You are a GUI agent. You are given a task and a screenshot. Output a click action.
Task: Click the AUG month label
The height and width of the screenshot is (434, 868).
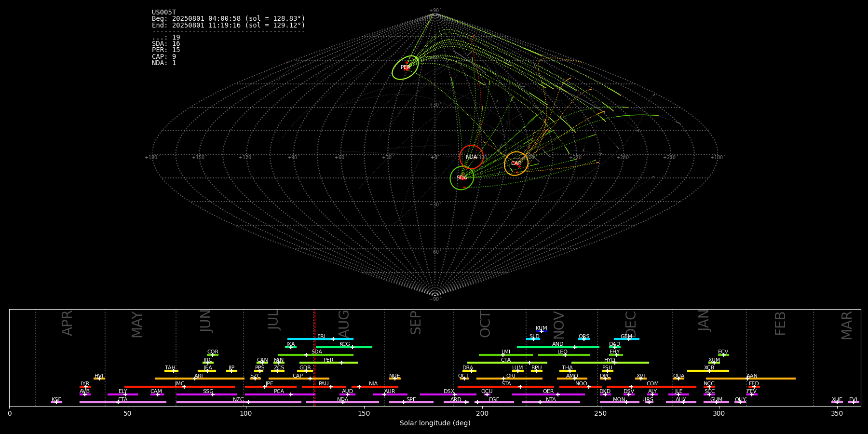(x=344, y=325)
